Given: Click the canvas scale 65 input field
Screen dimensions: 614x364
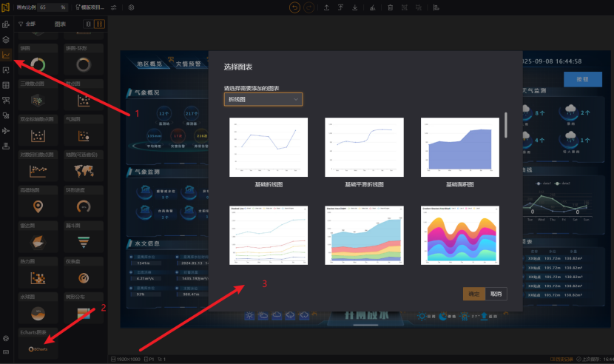Looking at the screenshot, I should click(x=53, y=7).
